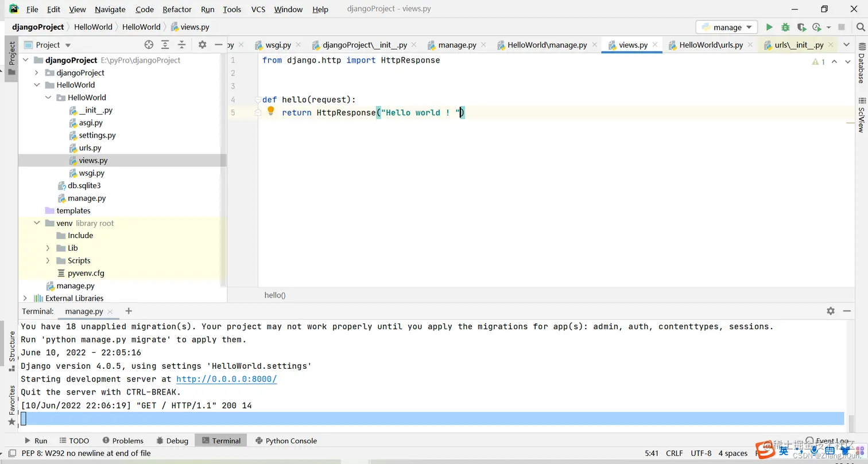Start debugging with the bug icon
The image size is (868, 464).
[x=785, y=27]
